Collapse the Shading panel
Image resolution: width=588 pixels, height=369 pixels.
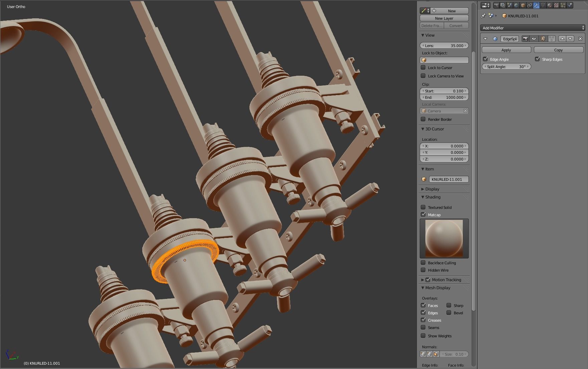[x=423, y=197]
